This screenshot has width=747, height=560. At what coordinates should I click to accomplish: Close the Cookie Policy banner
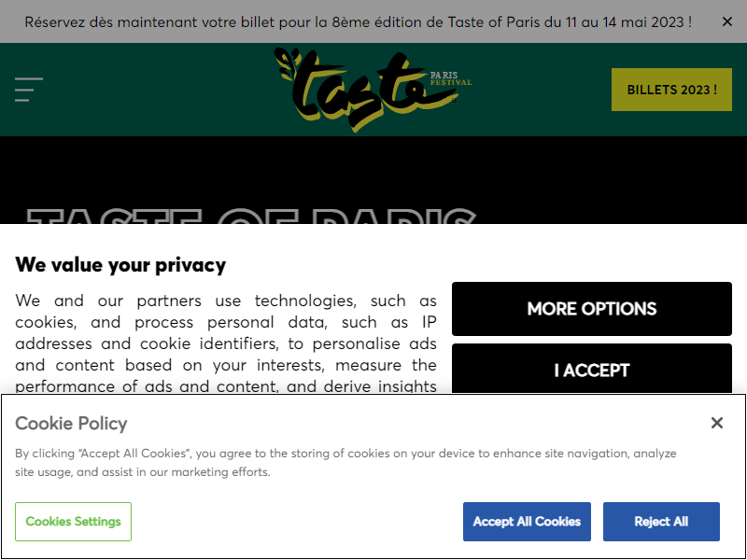(716, 423)
